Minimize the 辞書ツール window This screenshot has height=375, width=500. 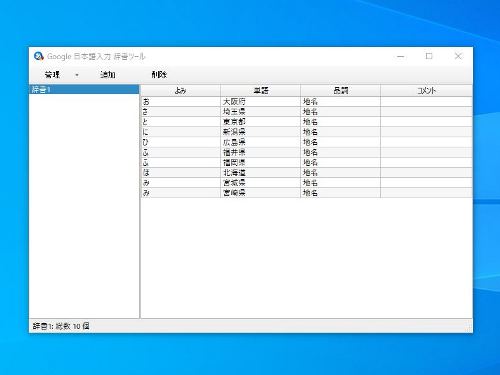(401, 56)
